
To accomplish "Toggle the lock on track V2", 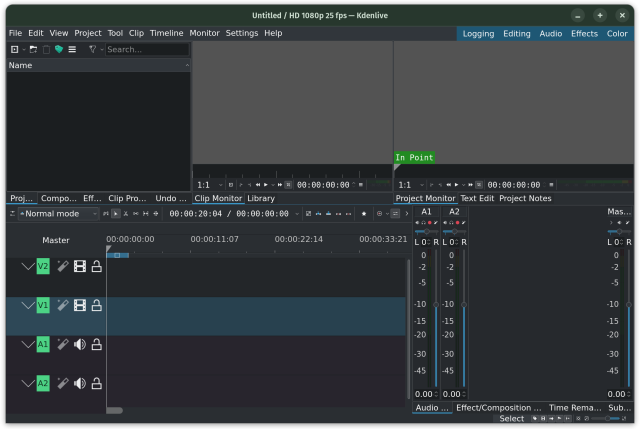I will pyautogui.click(x=97, y=266).
